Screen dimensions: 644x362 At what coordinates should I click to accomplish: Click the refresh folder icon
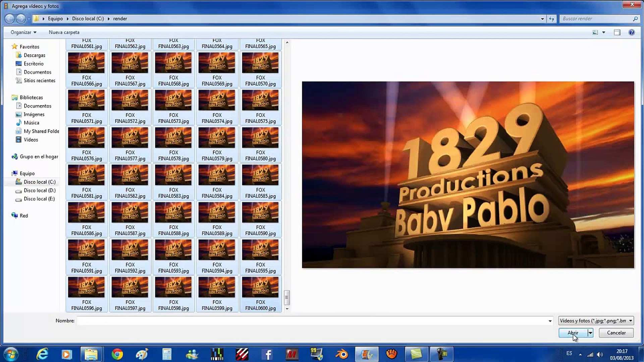(551, 19)
